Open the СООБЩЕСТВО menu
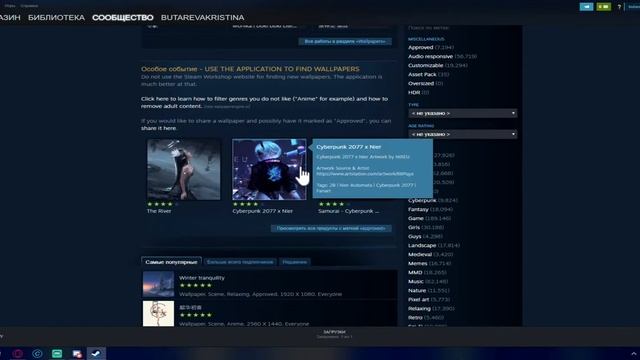Screen dimensions: 640x360 click(x=123, y=18)
